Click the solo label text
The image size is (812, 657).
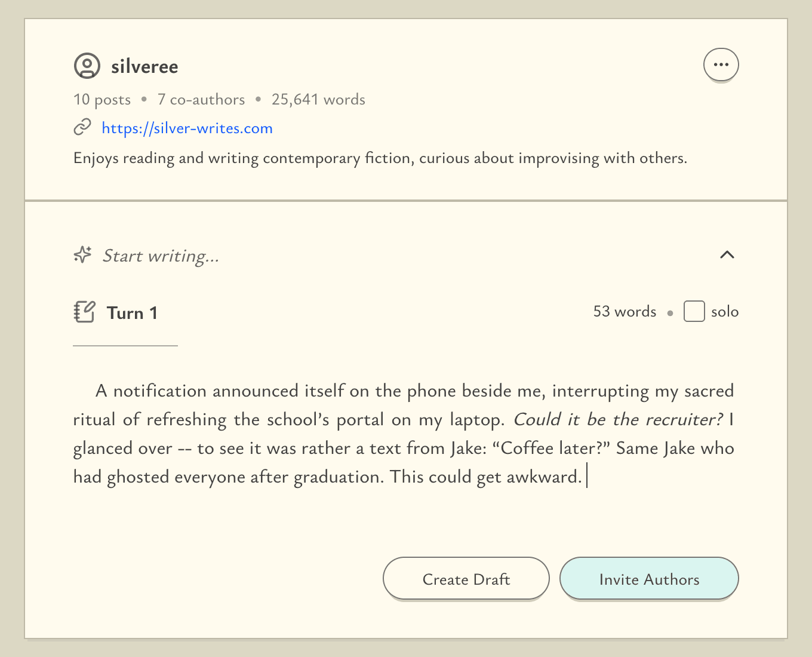tap(725, 312)
